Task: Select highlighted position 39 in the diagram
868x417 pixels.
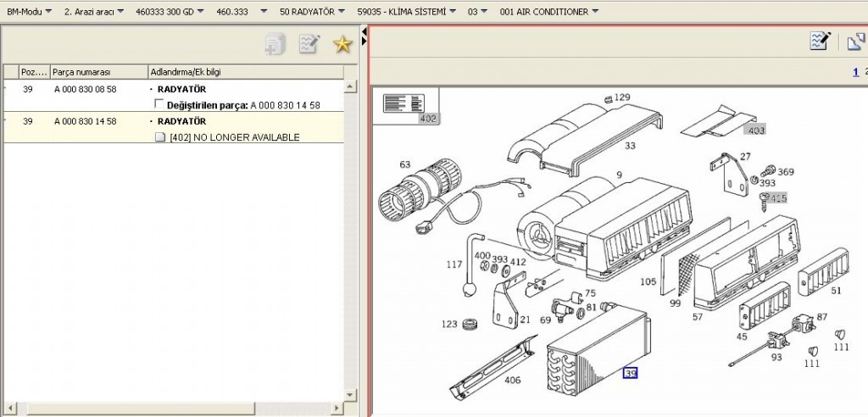Action: click(630, 373)
